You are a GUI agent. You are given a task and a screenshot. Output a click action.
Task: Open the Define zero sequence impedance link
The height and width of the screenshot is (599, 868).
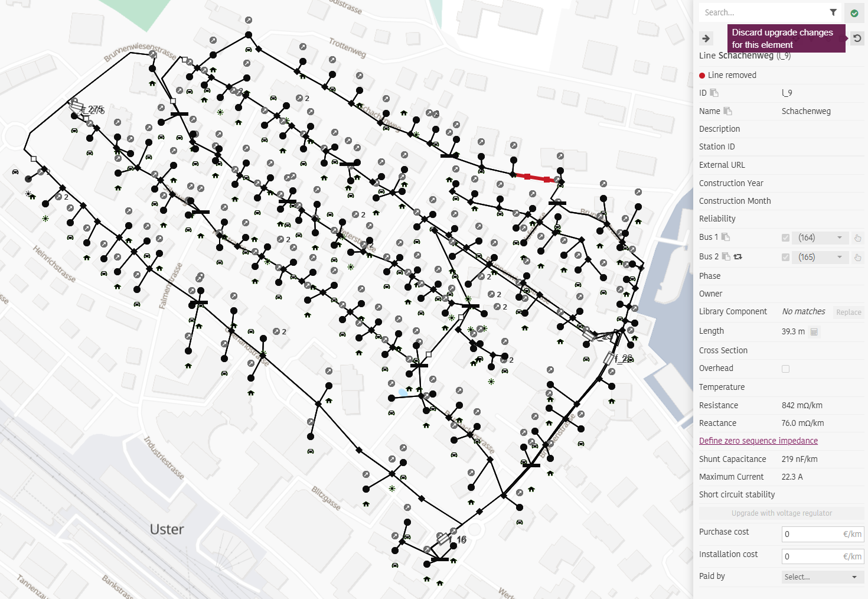758,441
